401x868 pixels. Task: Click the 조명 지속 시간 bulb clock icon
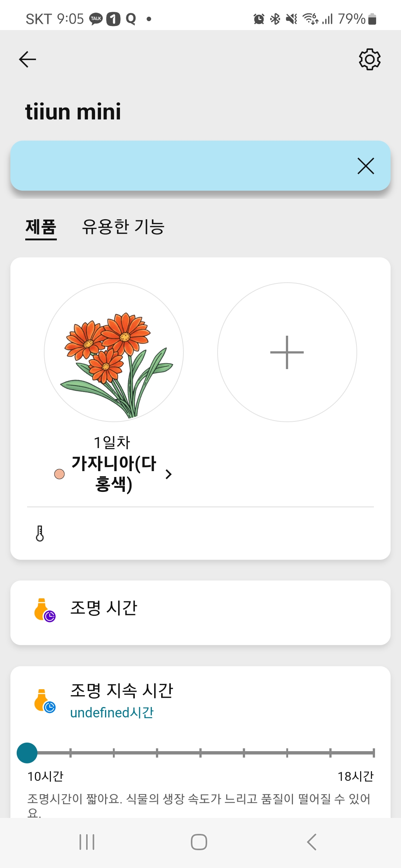tap(45, 701)
